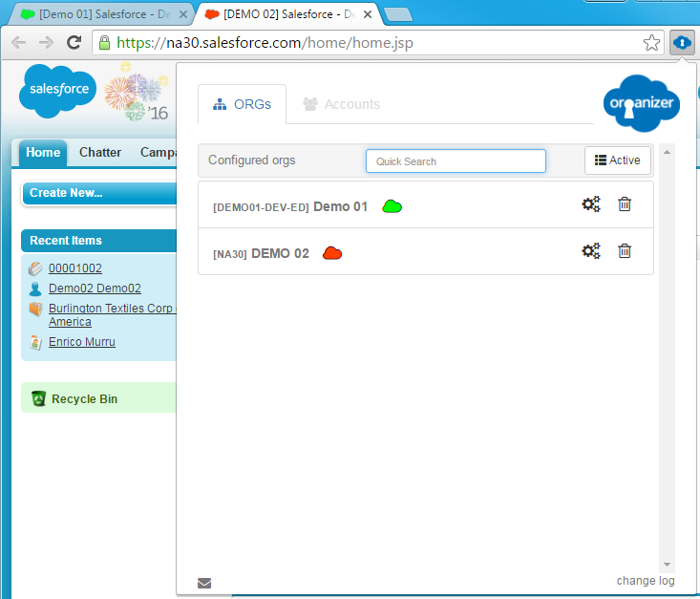700x599 pixels.
Task: Delete the DEMO 02 org with trash icon
Action: point(625,250)
